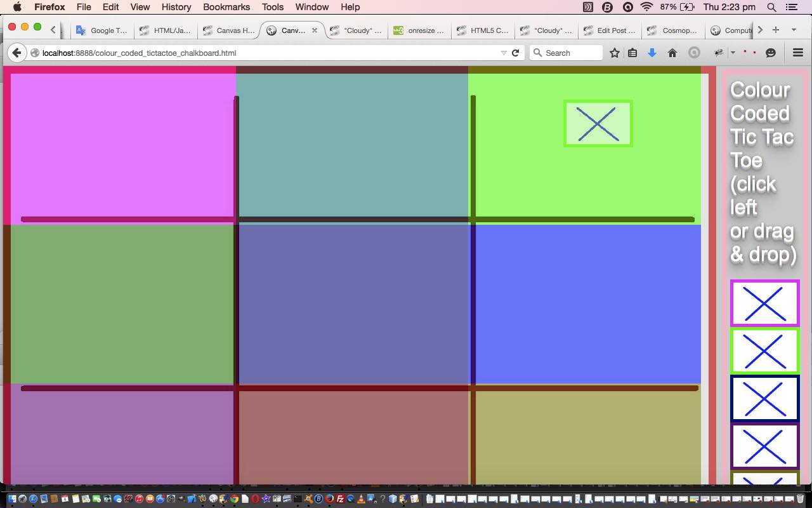Click the magenta-bordered X piece
This screenshot has width=812, height=508.
click(x=764, y=303)
